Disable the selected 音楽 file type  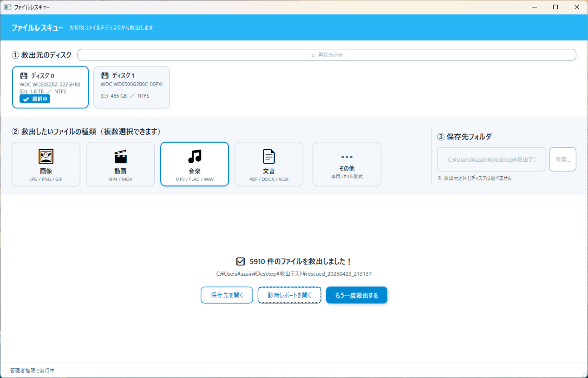[x=194, y=164]
